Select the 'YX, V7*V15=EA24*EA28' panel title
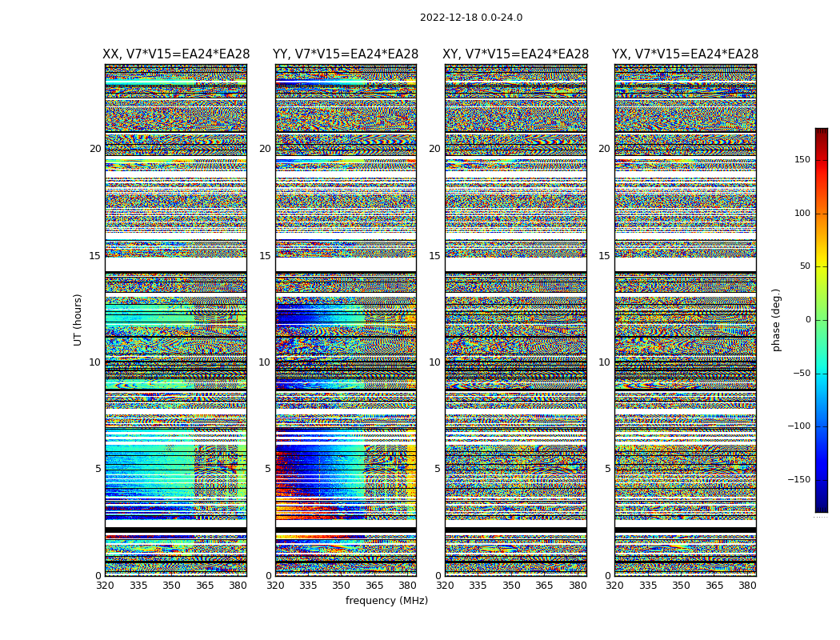 tap(685, 54)
